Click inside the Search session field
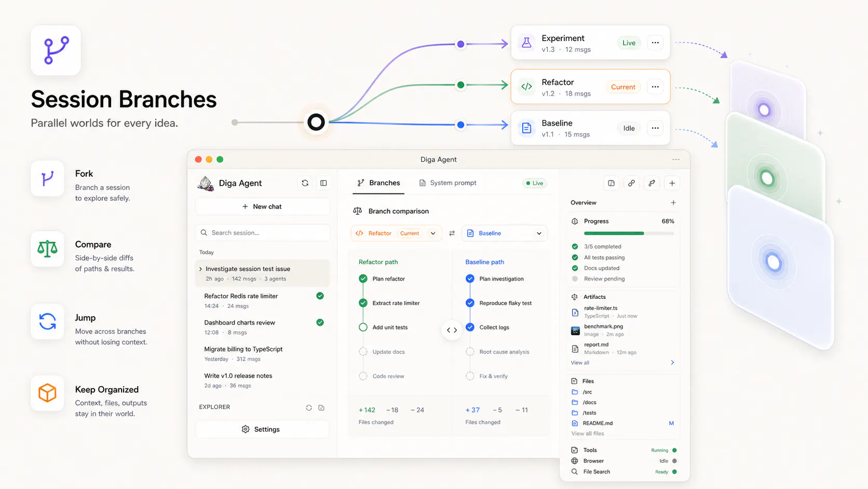Screen dimensions: 868x489 click(263, 233)
